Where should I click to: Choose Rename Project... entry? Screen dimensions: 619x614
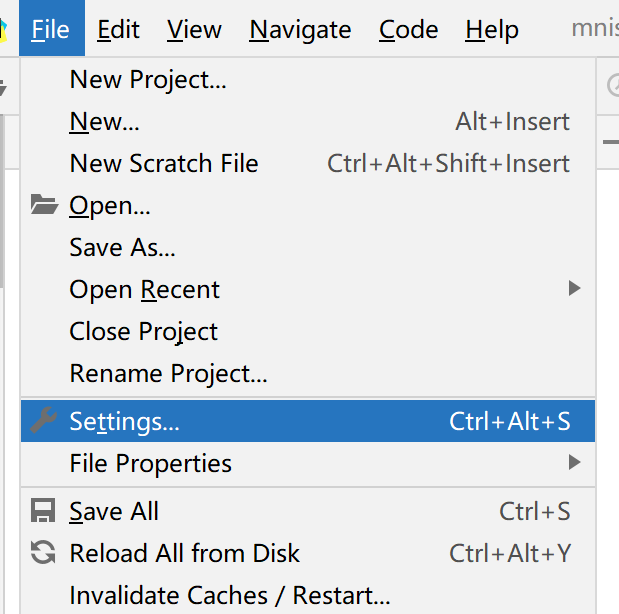[x=308, y=373]
